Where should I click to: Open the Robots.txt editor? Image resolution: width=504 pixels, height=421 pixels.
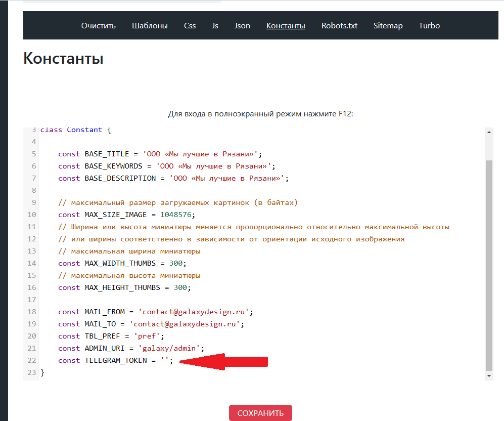[x=339, y=26]
